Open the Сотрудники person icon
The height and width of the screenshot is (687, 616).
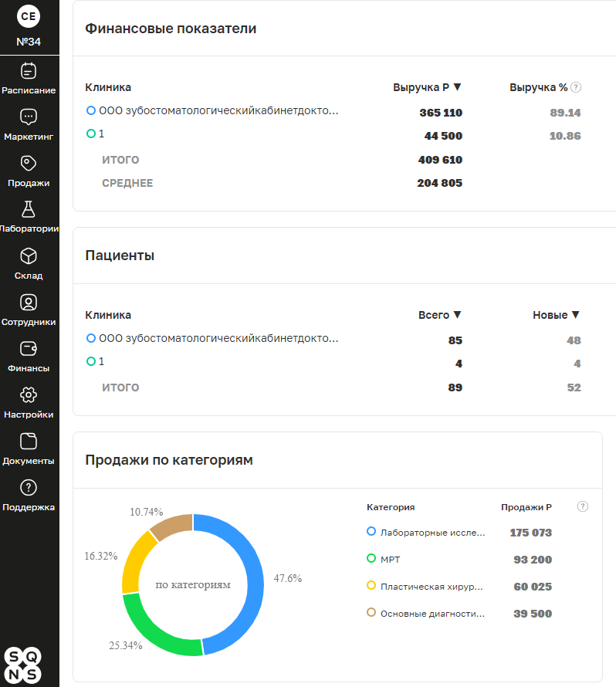[x=29, y=303]
